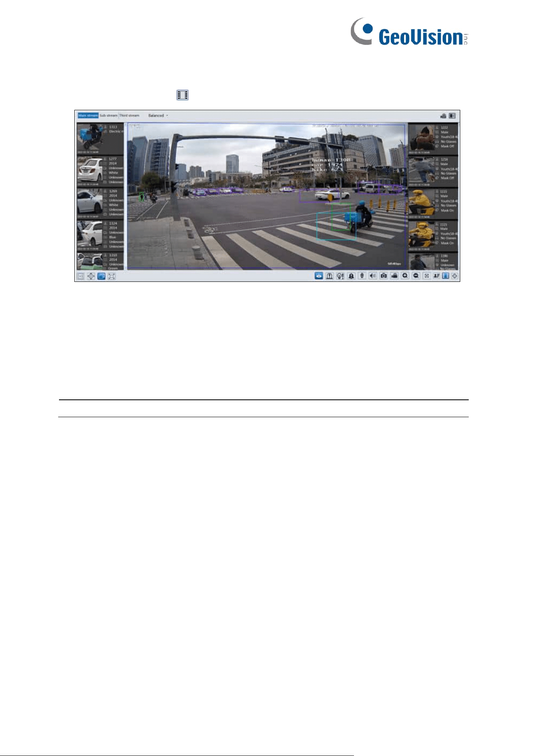This screenshot has height=756, width=535.
Task: Switch to the Third stream tab
Action: tap(129, 115)
